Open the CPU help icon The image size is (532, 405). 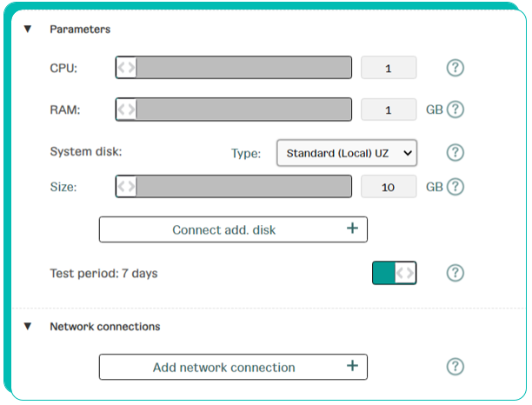455,68
